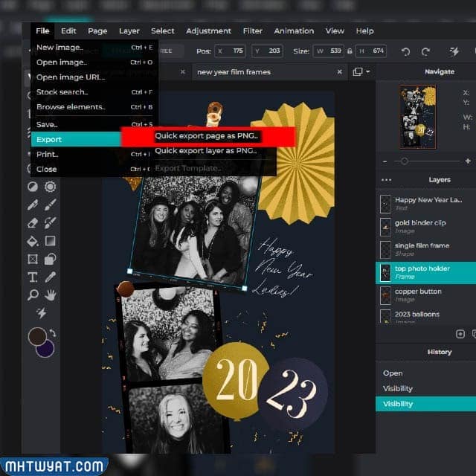
Task: Open Layers panel three-dots menu
Action: click(386, 180)
